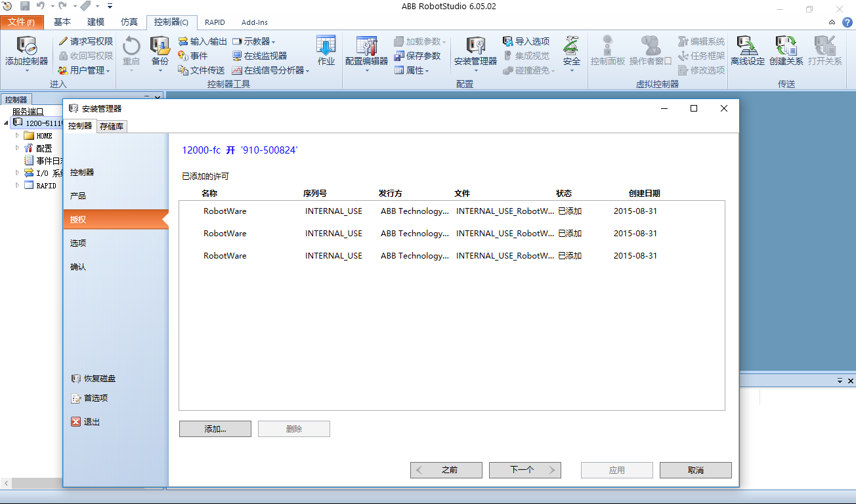Expand the I/O 系统 tree node
Image resolution: width=856 pixels, height=504 pixels.
click(16, 172)
